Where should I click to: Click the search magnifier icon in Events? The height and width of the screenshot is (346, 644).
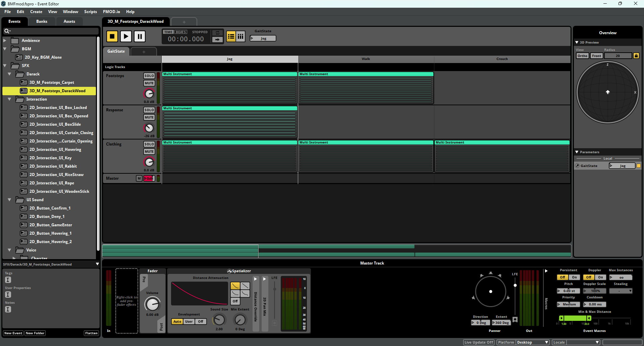pyautogui.click(x=6, y=31)
